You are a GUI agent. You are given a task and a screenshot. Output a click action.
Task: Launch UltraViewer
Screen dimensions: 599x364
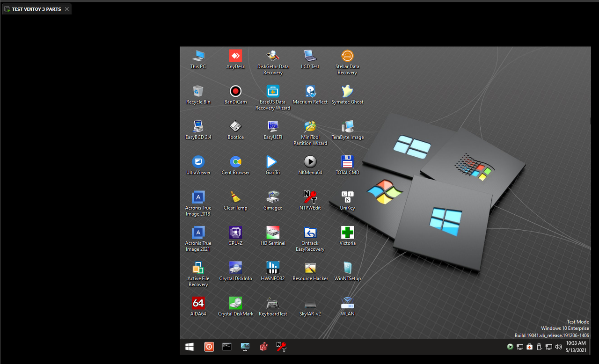coord(198,165)
